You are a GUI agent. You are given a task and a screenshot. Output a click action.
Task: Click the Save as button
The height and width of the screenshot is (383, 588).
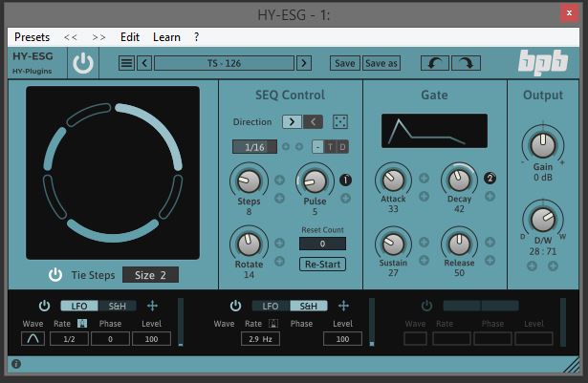click(x=381, y=63)
